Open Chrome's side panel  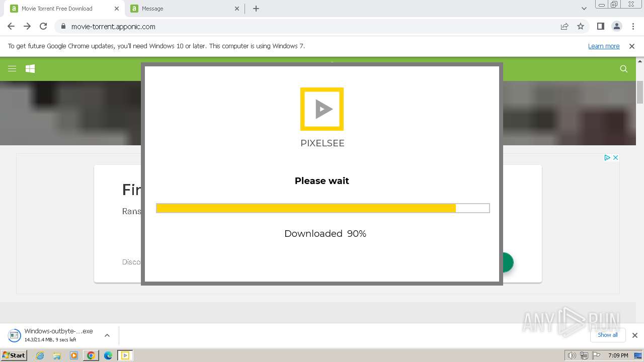point(600,27)
